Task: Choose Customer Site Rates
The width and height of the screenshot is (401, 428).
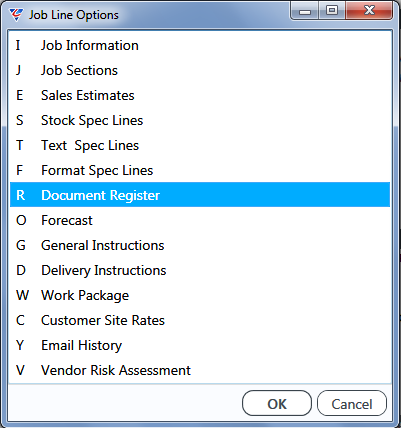Action: (x=200, y=320)
